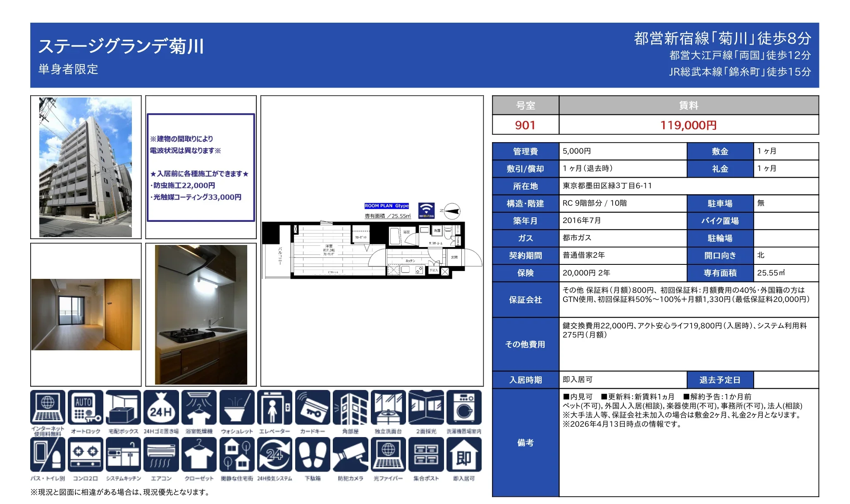The height and width of the screenshot is (504, 850).
Task: Click the air conditioner (エアコン) icon
Action: click(x=161, y=454)
